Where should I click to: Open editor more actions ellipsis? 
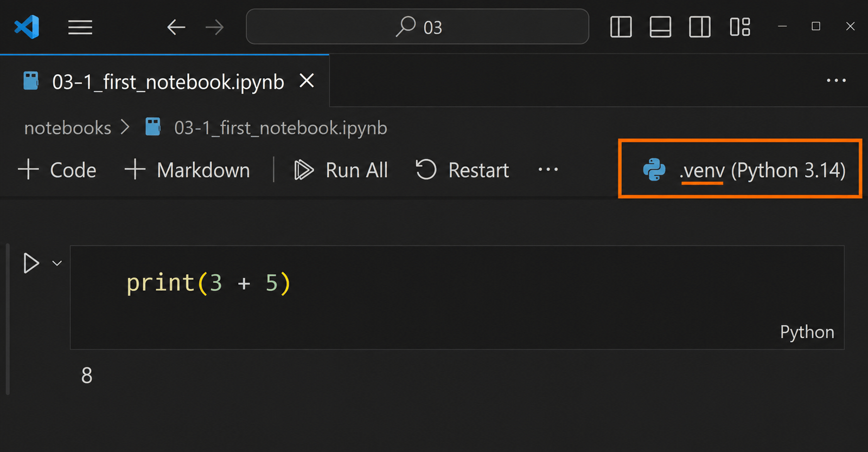tap(836, 81)
